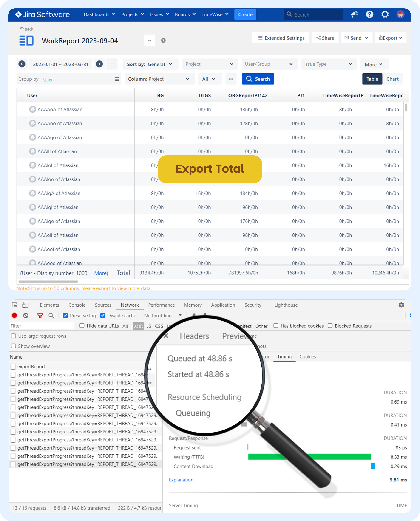Open the Export menu button
This screenshot has height=521, width=420.
[391, 38]
